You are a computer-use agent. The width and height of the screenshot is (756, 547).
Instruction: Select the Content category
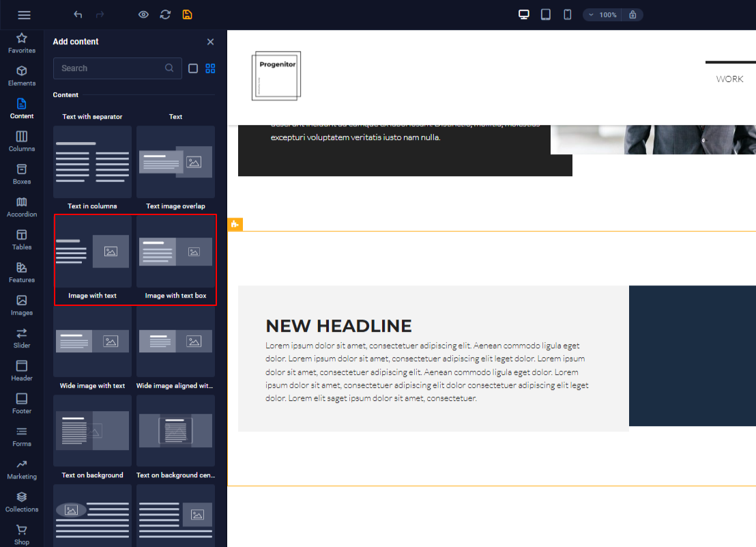point(22,109)
